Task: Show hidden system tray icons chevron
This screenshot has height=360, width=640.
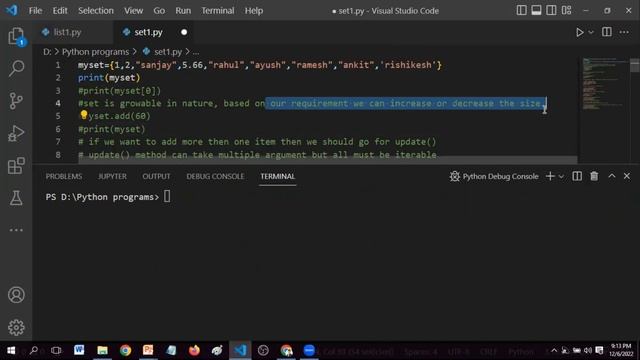Action: click(554, 350)
